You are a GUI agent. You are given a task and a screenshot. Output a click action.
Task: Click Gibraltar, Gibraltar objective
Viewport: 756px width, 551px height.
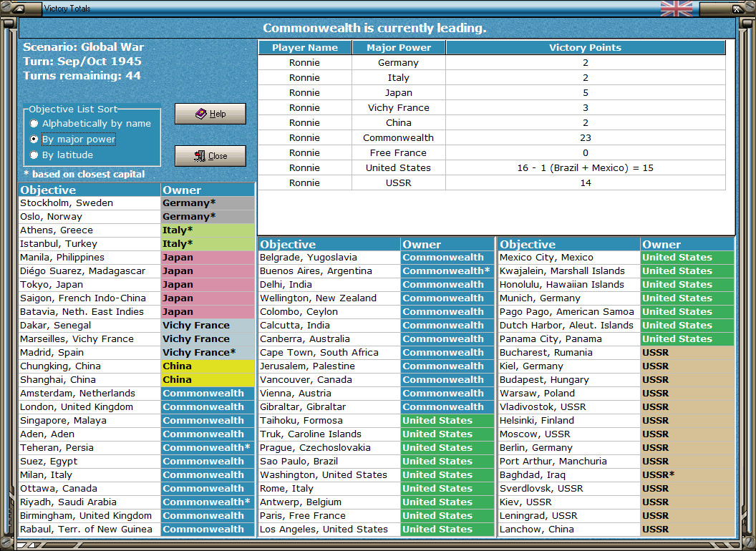tap(329, 407)
